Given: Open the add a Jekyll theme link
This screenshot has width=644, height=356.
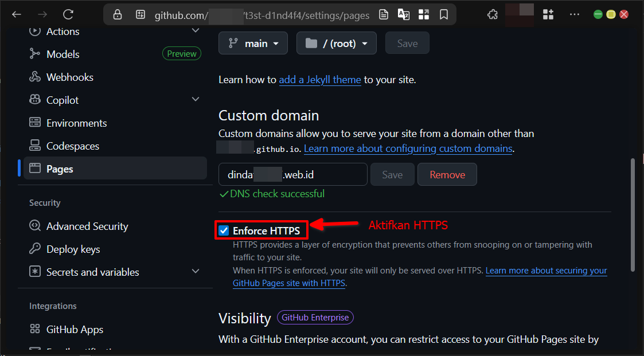Looking at the screenshot, I should tap(319, 80).
